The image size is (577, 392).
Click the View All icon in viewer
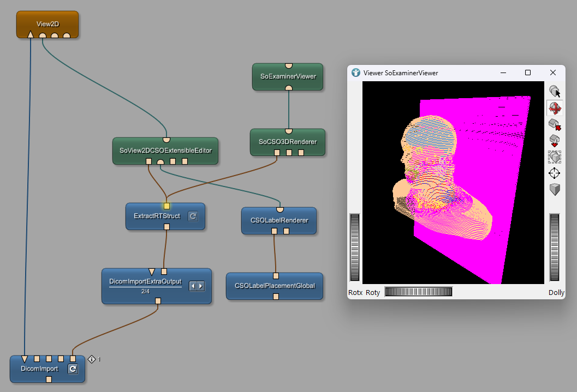click(x=554, y=157)
